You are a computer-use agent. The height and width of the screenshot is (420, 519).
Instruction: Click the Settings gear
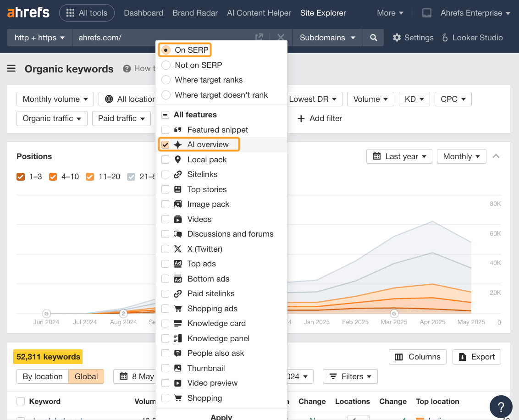(412, 38)
